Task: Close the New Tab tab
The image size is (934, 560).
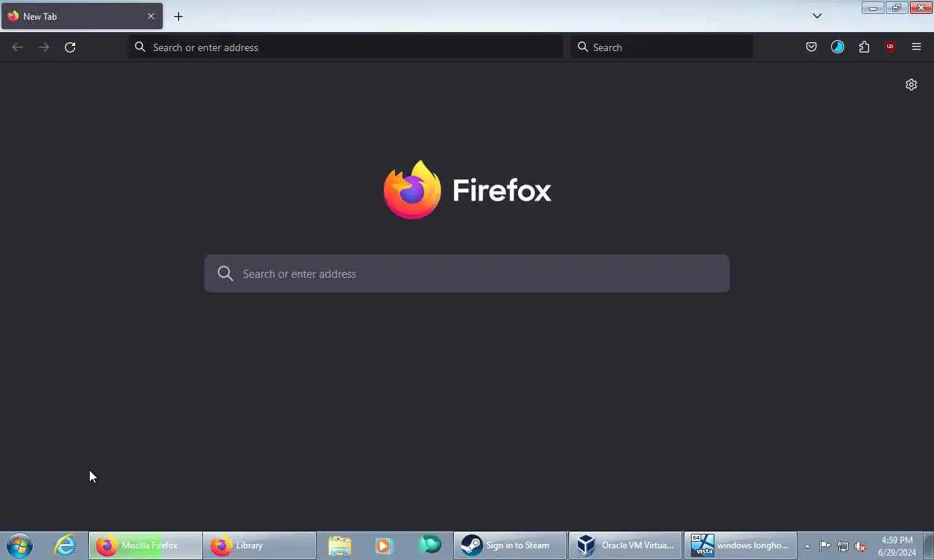Action: pos(151,16)
